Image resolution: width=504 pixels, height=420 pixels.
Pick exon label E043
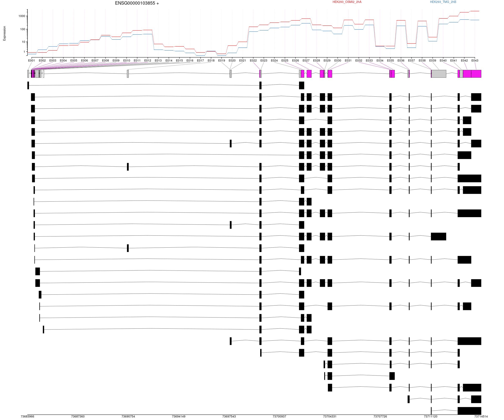tap(475, 61)
